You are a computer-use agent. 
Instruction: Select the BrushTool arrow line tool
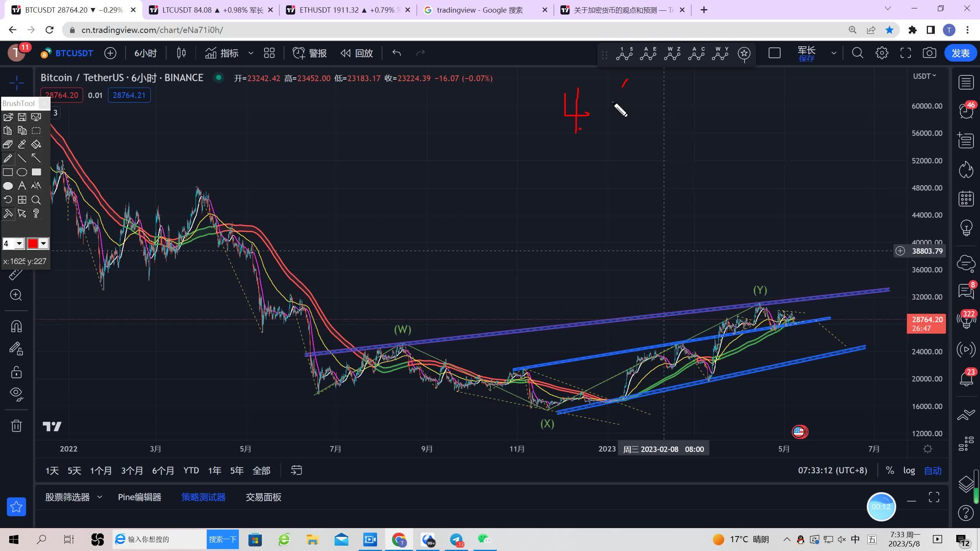tap(36, 158)
